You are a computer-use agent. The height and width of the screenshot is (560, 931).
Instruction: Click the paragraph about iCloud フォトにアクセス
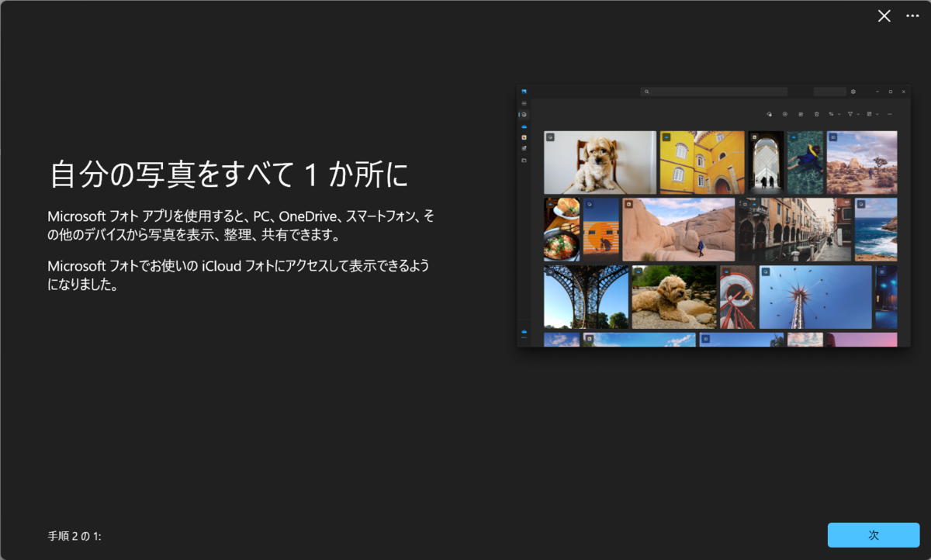coord(239,275)
